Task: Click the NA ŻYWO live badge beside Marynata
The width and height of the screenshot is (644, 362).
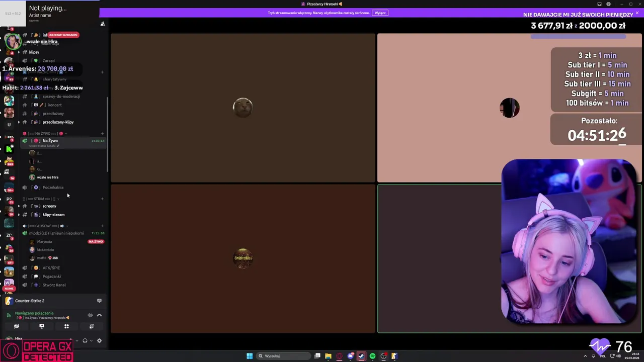Action: [96, 242]
